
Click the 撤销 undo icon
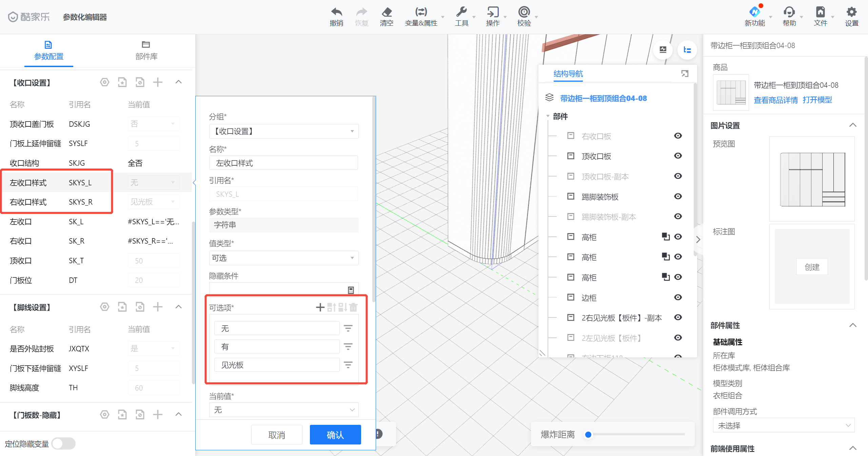click(x=336, y=13)
